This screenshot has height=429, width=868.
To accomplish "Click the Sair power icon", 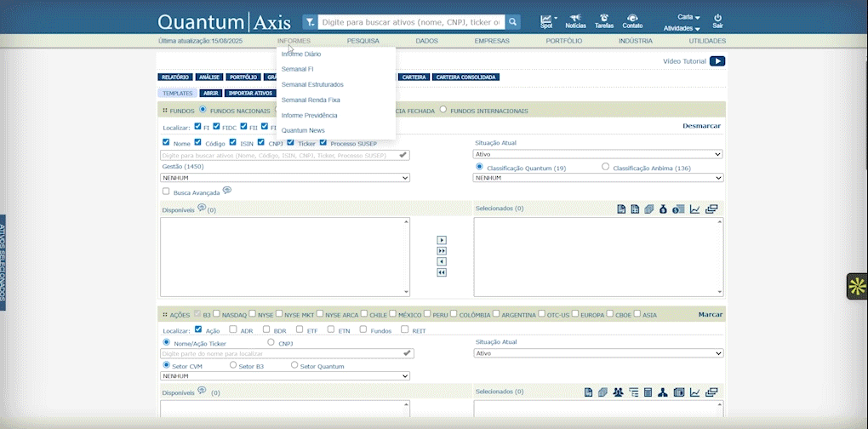I will (717, 18).
